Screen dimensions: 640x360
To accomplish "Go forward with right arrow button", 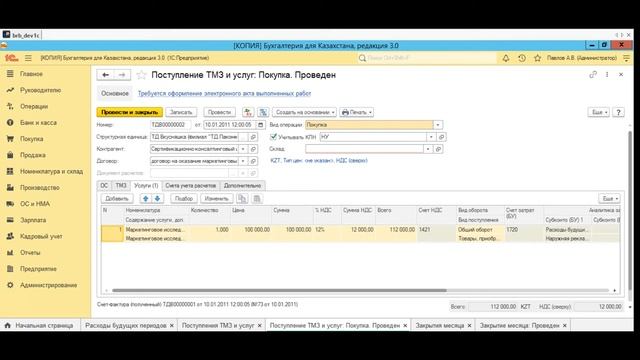I will [x=122, y=75].
